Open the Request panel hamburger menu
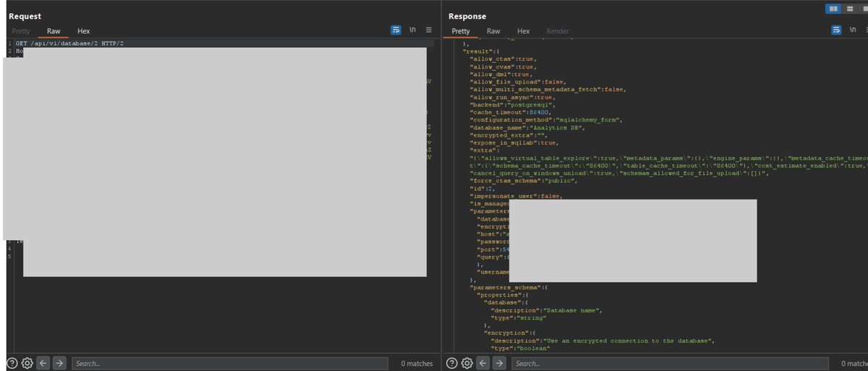The width and height of the screenshot is (868, 371). [x=429, y=30]
